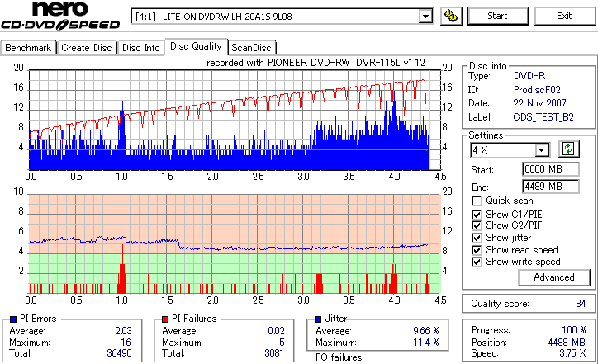Click PI Failures average value 0.02
Screen dimensions: 598x364
pyautogui.click(x=276, y=331)
